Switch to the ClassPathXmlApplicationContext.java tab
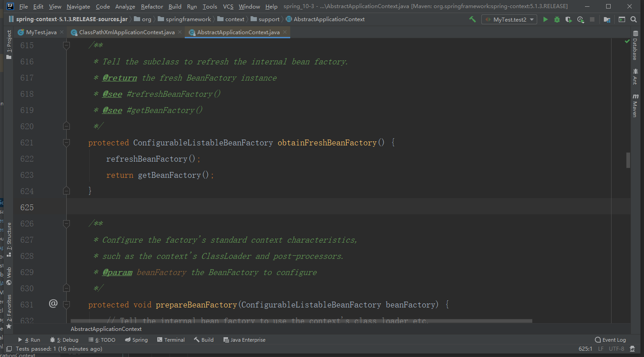The image size is (644, 357). pos(127,32)
